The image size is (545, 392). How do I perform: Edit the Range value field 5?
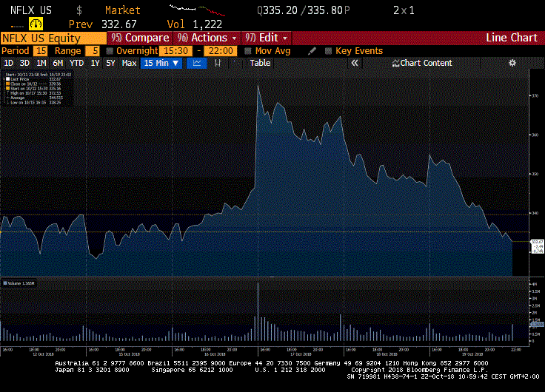tap(93, 51)
